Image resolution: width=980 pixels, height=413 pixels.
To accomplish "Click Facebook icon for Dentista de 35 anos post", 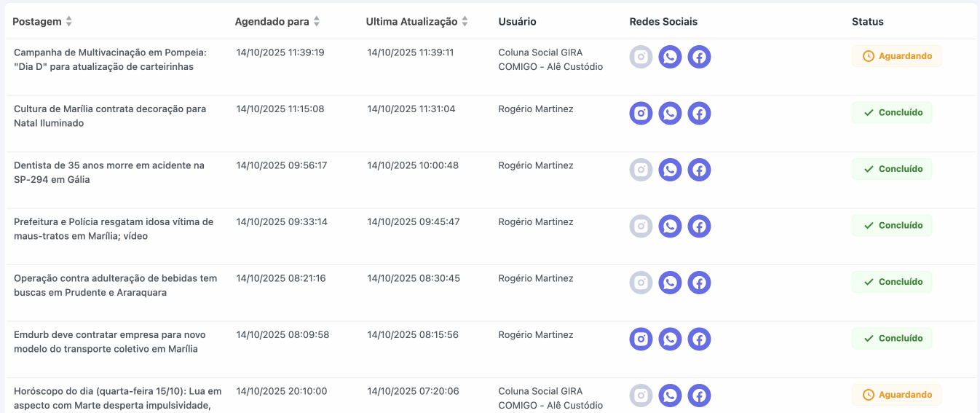I will pos(699,170).
